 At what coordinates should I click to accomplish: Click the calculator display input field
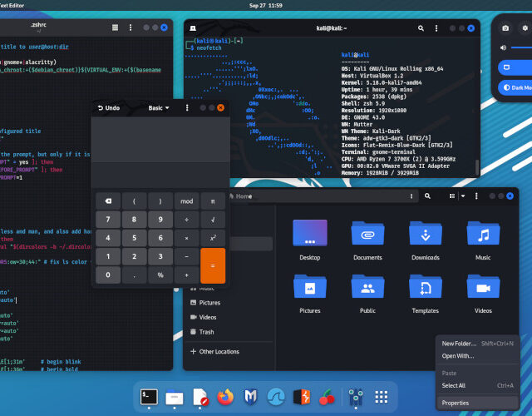click(160, 176)
